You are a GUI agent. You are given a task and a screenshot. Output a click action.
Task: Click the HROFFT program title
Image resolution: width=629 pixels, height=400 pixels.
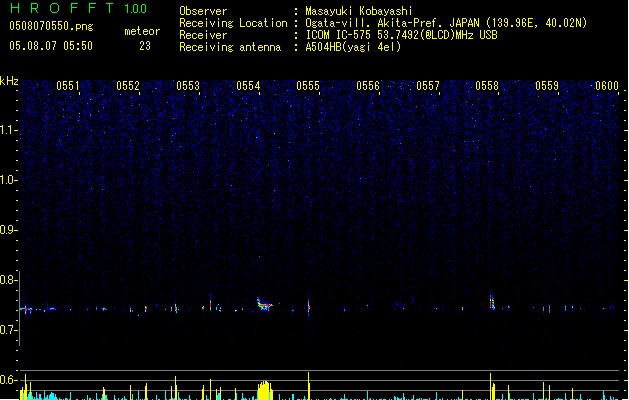pyautogui.click(x=62, y=8)
